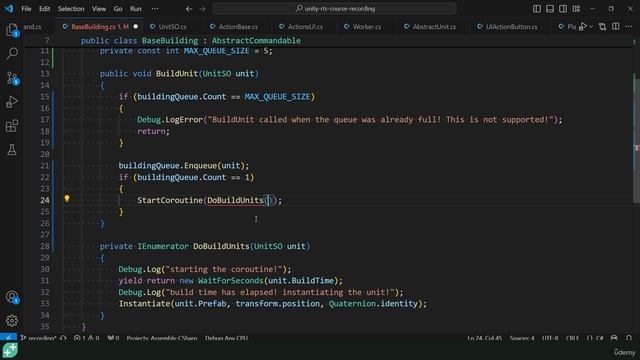Select the git branch in status bar

pos(38,338)
